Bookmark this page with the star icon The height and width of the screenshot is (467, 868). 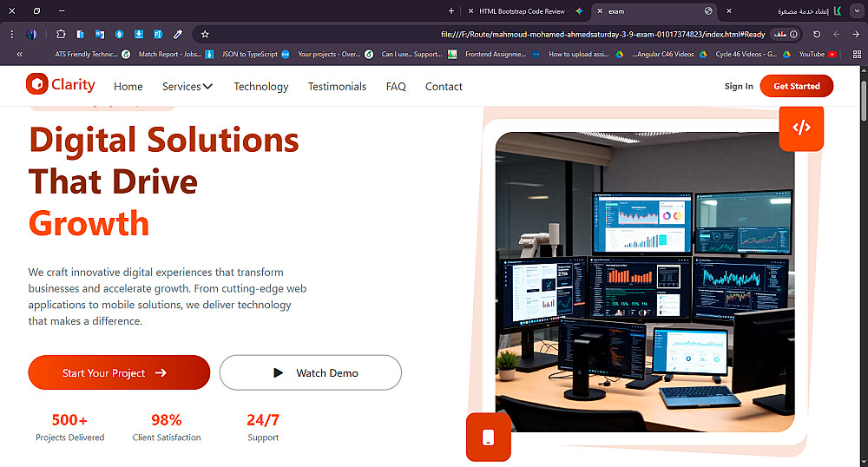click(x=205, y=35)
